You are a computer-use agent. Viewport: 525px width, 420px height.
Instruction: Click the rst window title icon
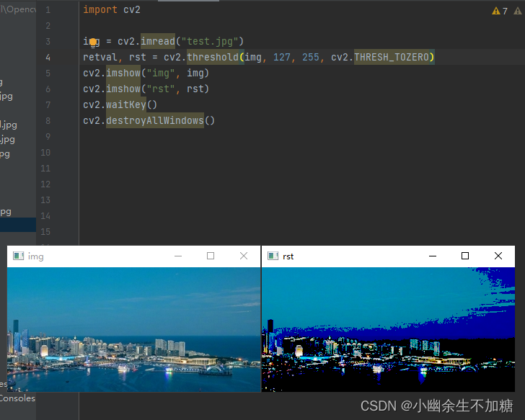(273, 256)
